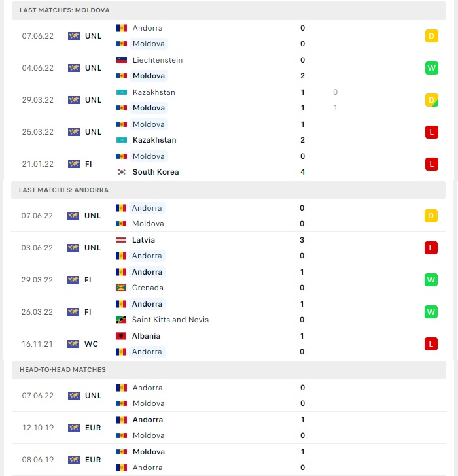Click the red L badge for Moldova vs South Korea
Image resolution: width=458 pixels, height=476 pixels.
[x=432, y=164]
